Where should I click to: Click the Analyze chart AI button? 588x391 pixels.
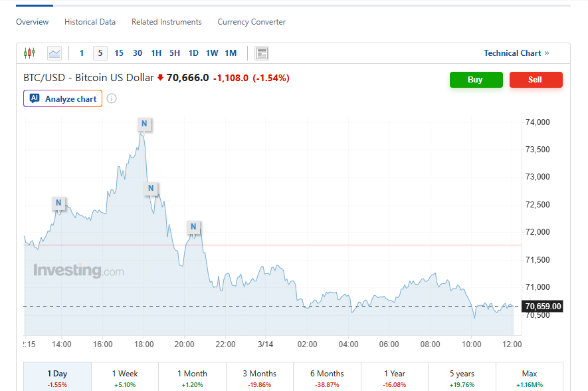pyautogui.click(x=63, y=99)
